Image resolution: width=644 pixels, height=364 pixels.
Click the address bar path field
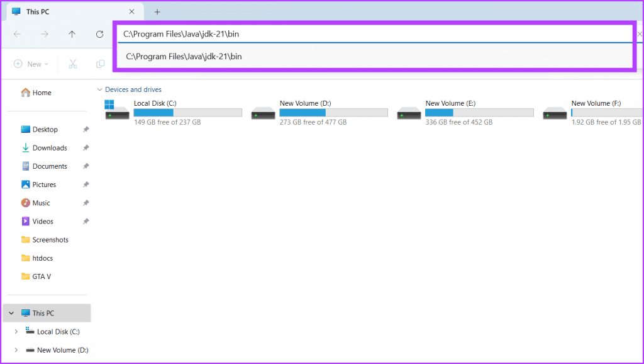[x=375, y=34]
